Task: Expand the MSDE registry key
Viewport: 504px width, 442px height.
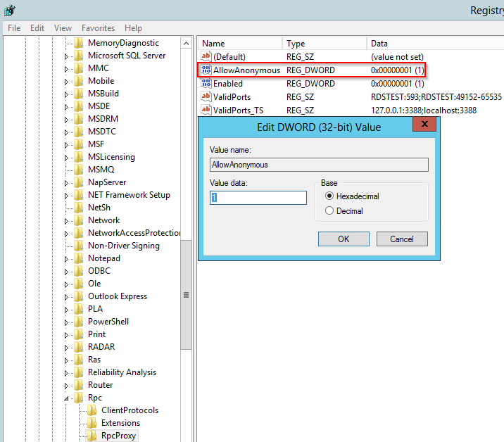Action: pos(66,107)
